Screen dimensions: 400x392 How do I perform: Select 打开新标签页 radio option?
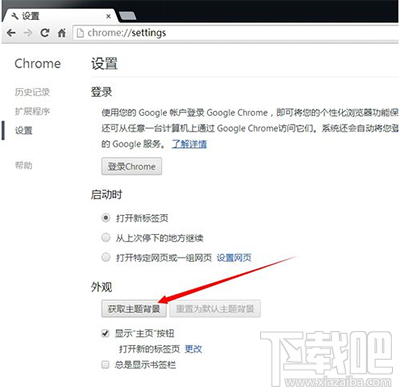(x=106, y=218)
